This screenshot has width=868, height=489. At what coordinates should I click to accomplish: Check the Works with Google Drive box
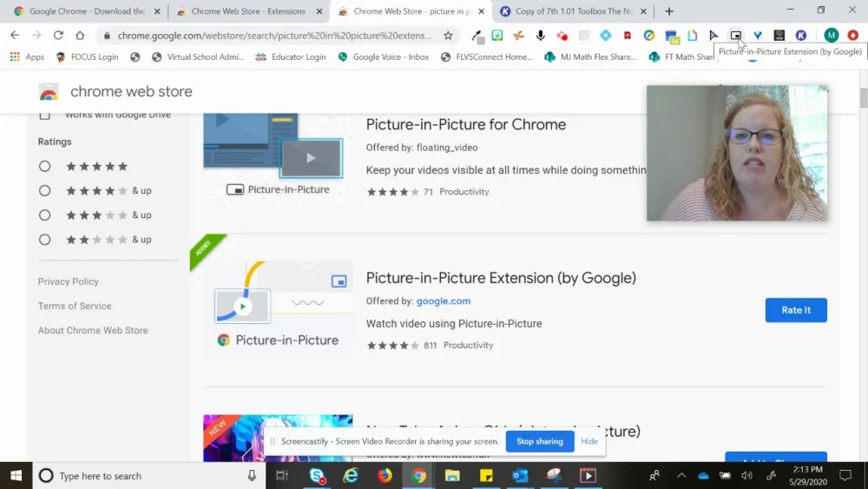pyautogui.click(x=45, y=116)
